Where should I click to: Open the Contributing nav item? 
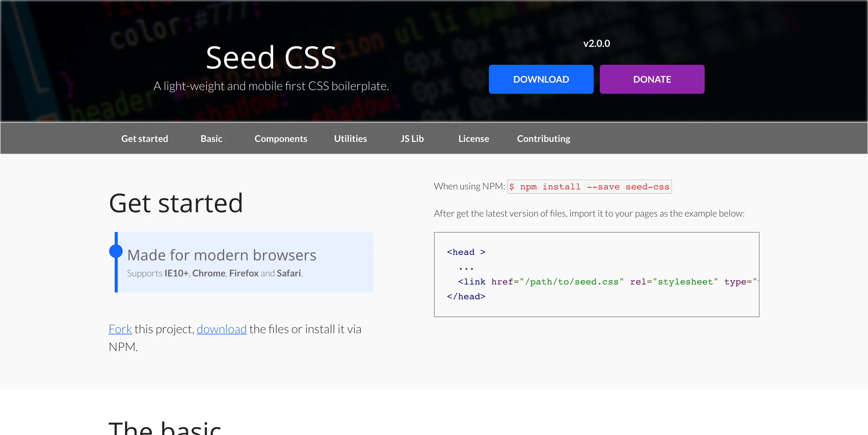click(543, 138)
